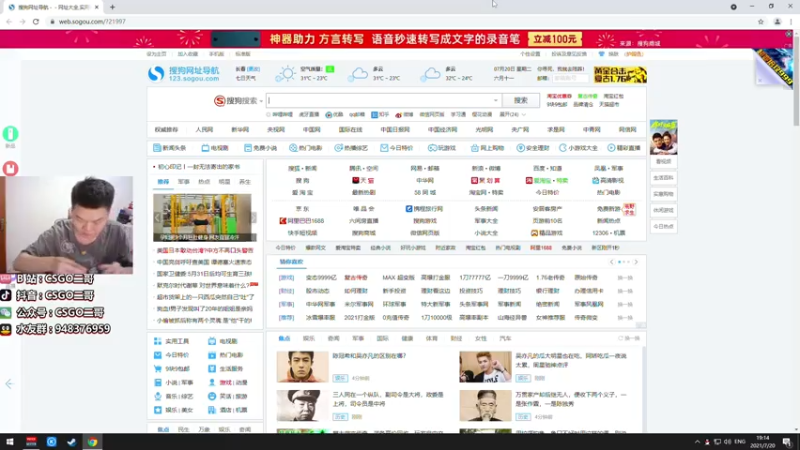Open the 12306·机票 link

608,233
